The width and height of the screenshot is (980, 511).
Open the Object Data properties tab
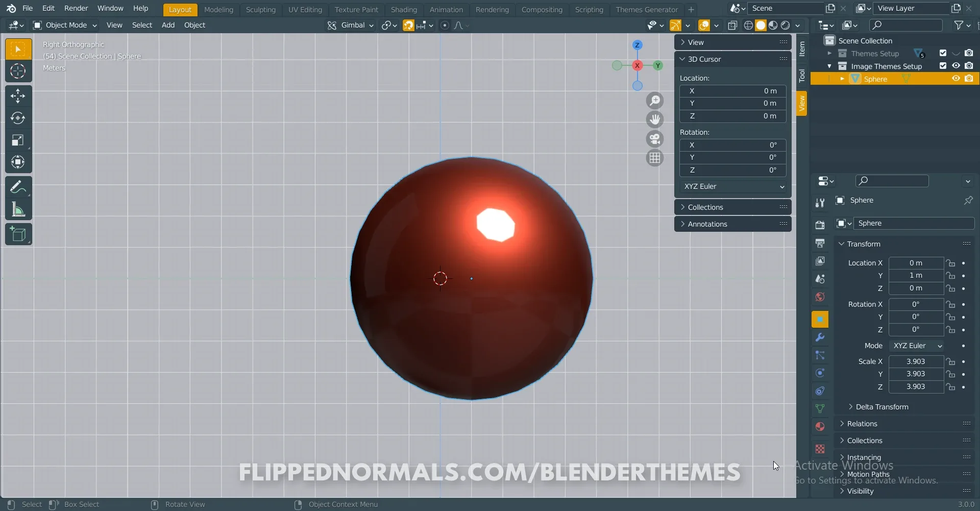820,408
